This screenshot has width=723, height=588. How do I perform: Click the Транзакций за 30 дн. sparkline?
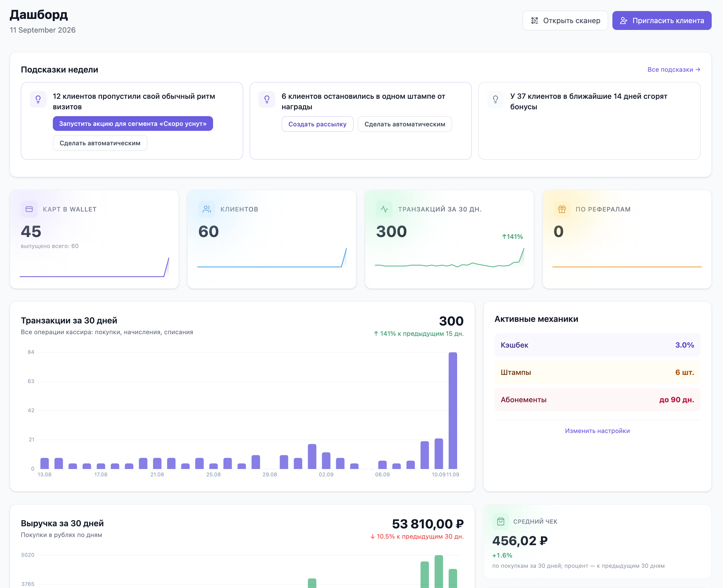coord(449,258)
